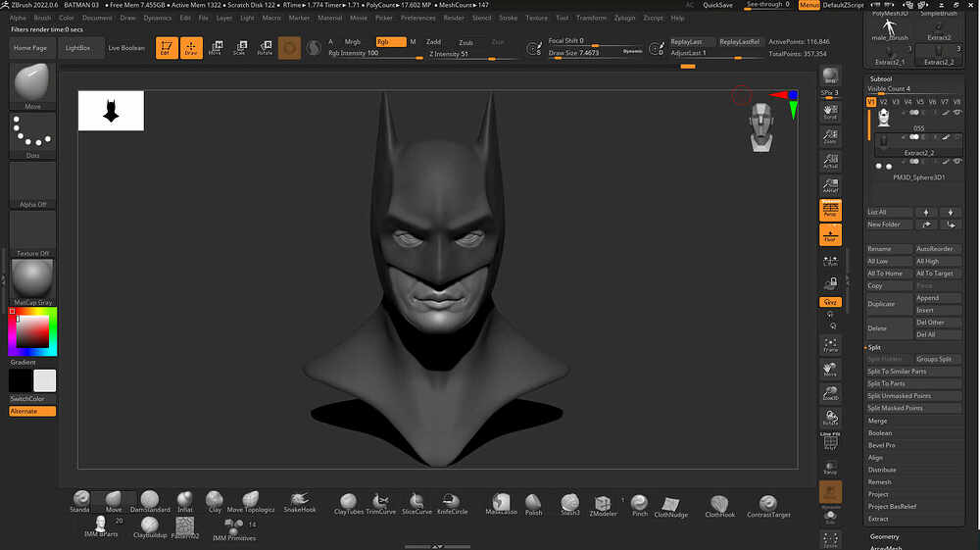
Task: Open the Preferences menu
Action: (x=418, y=18)
